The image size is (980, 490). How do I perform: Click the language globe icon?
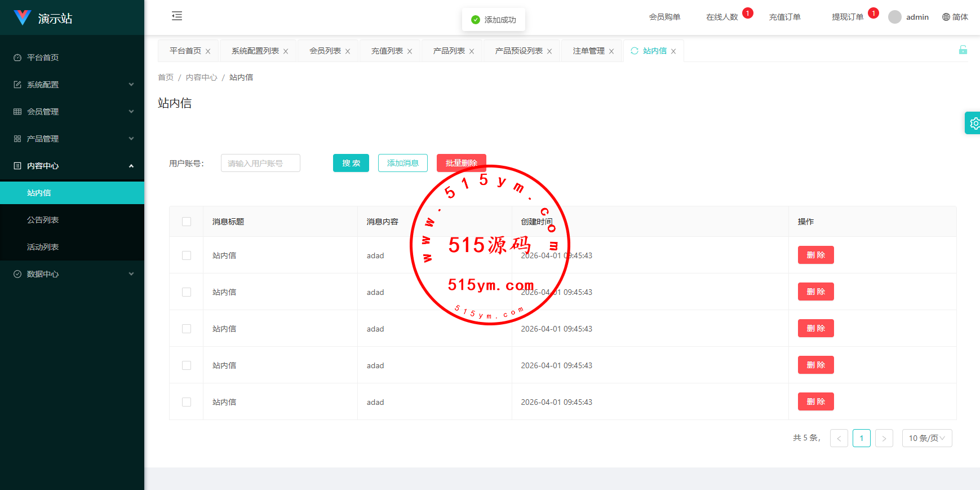click(x=946, y=17)
